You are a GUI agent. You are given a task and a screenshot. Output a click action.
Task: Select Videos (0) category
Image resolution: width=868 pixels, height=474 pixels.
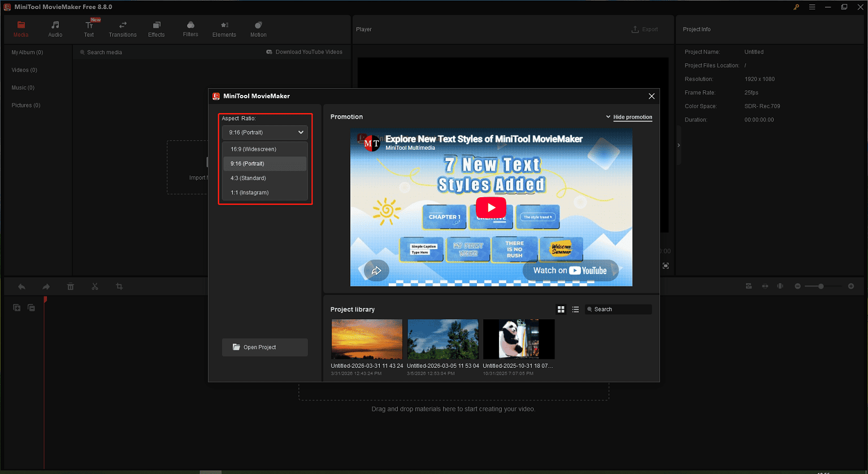(x=24, y=70)
